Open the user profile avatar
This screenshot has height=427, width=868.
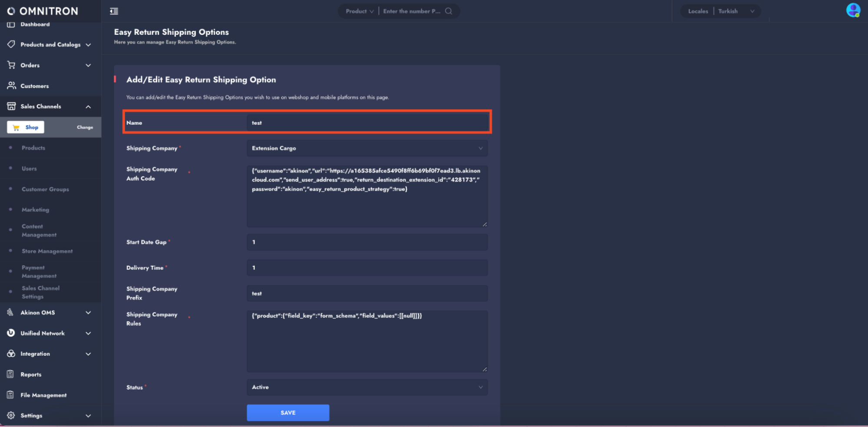click(853, 10)
